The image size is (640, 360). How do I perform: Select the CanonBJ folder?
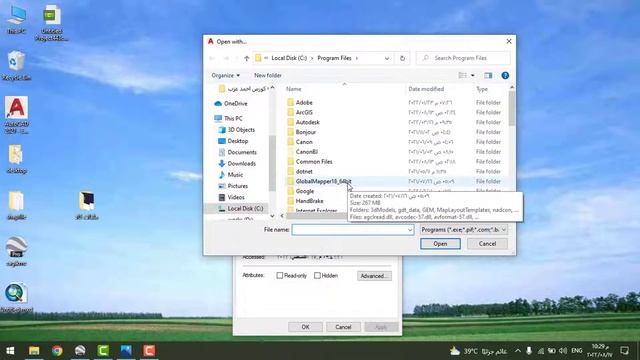[x=307, y=151]
